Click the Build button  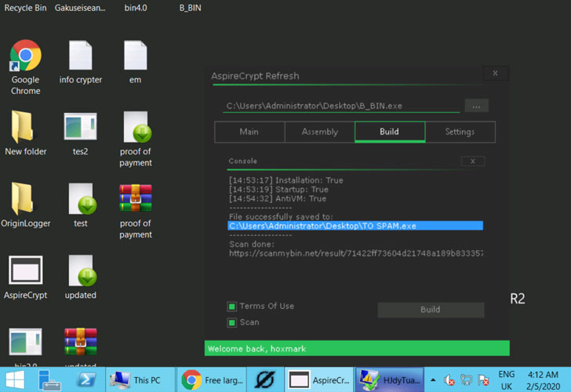431,310
